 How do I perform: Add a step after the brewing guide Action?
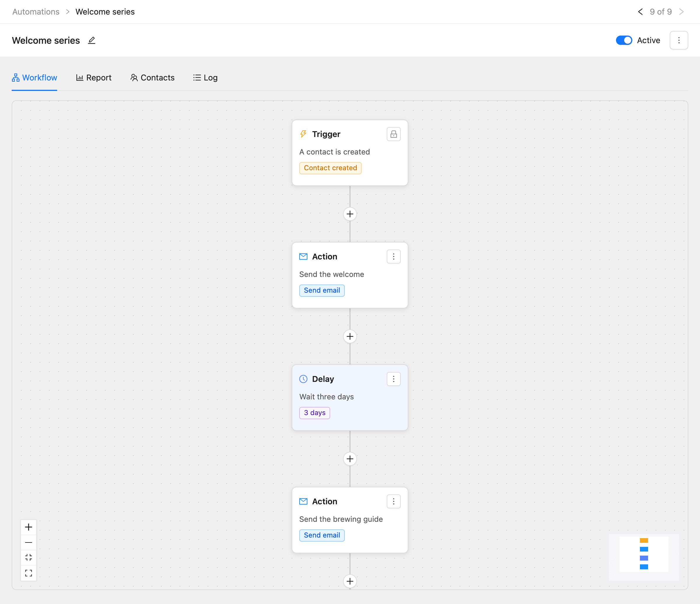[x=350, y=581]
